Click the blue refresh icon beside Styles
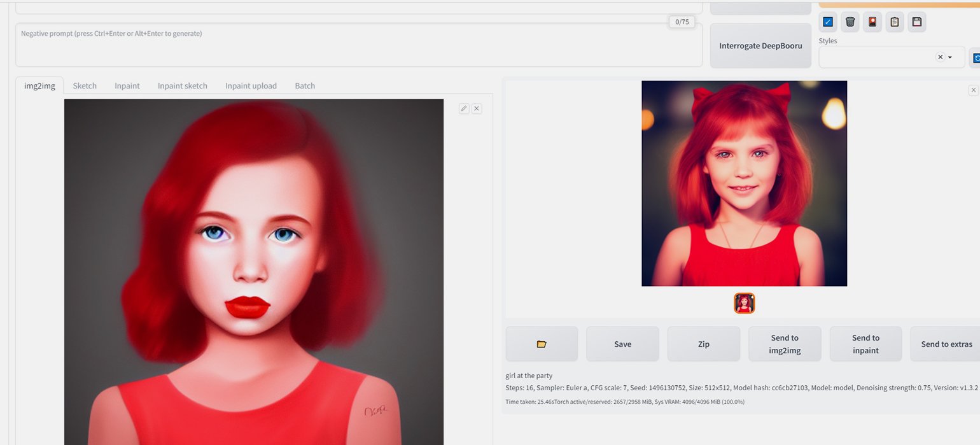This screenshot has height=445, width=980. coord(976,58)
